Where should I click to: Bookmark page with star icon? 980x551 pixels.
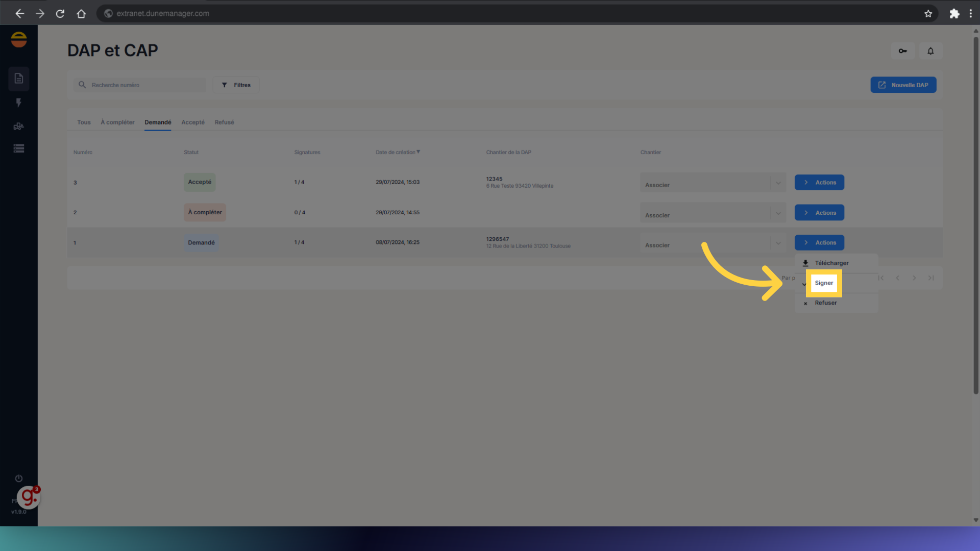pos(928,14)
